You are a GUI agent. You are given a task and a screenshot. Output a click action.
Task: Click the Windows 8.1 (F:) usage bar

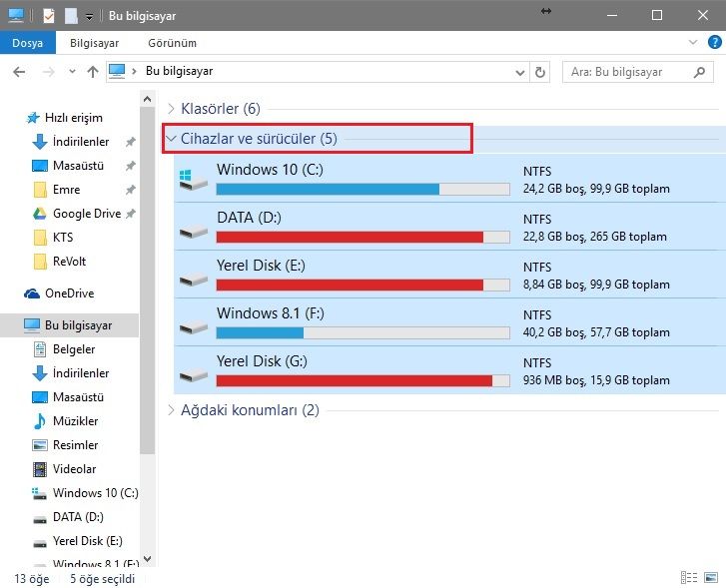(x=363, y=332)
